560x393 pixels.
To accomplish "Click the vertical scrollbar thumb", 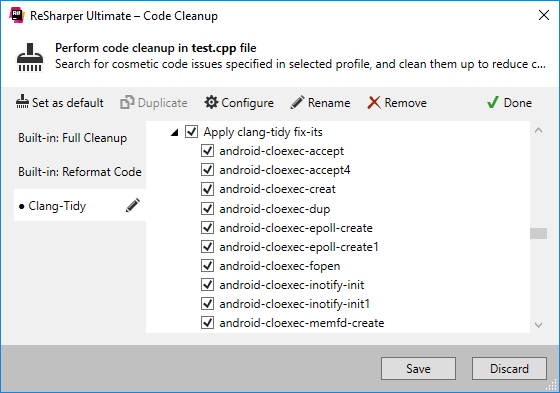I will coord(539,233).
